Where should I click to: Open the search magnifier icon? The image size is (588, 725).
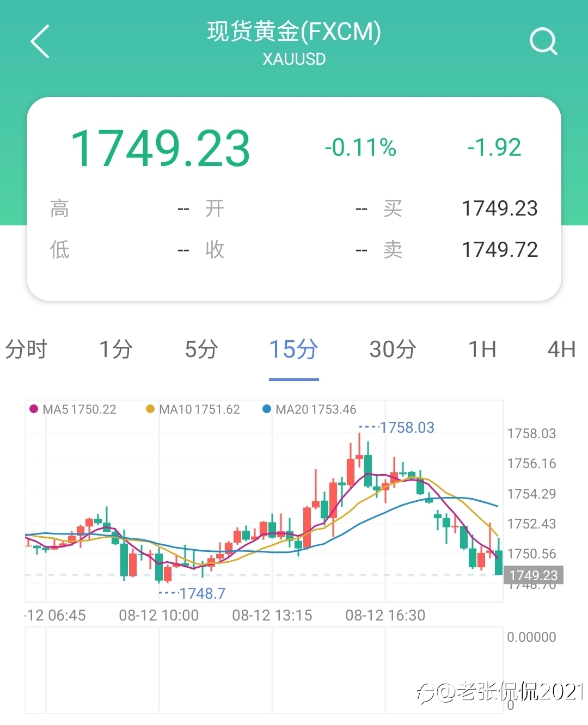(543, 41)
